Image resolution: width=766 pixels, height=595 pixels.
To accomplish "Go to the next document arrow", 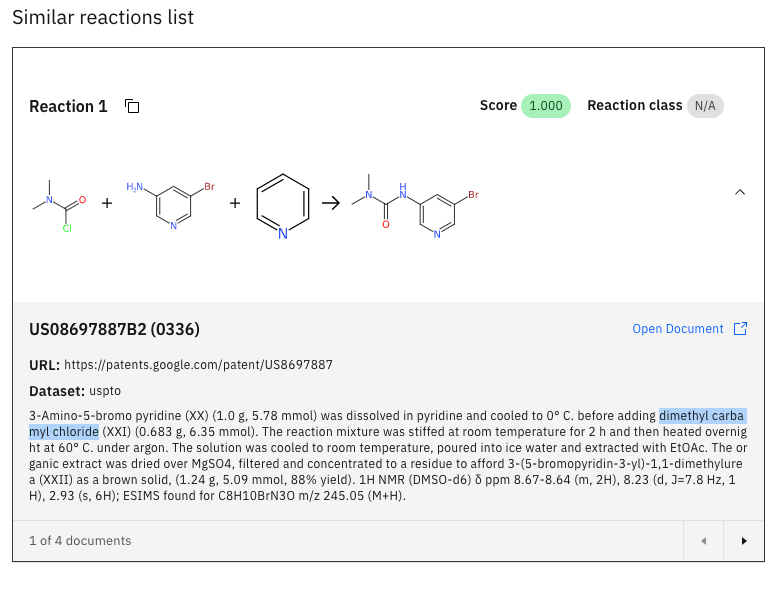I will (743, 541).
